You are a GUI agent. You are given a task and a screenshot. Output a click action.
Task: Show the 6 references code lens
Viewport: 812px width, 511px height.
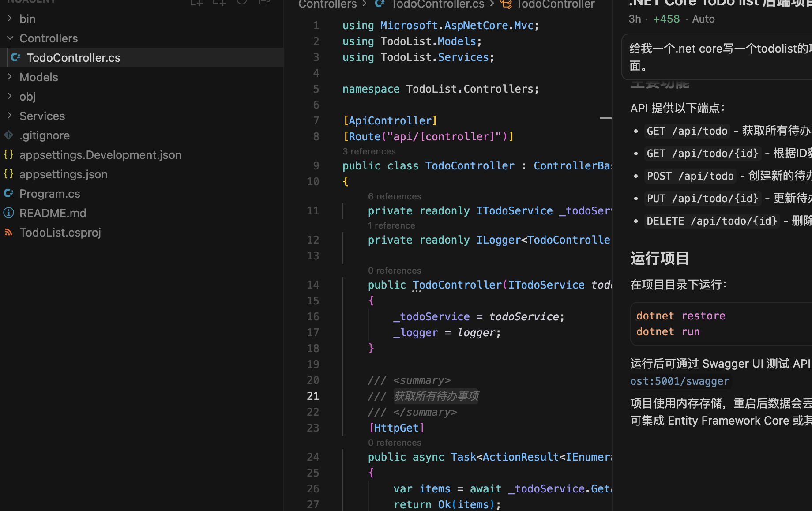(x=395, y=196)
